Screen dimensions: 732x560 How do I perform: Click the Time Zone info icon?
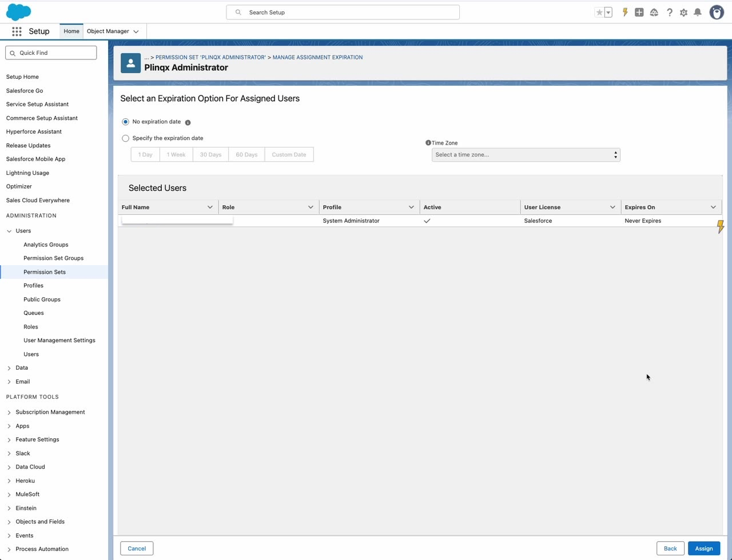click(428, 143)
